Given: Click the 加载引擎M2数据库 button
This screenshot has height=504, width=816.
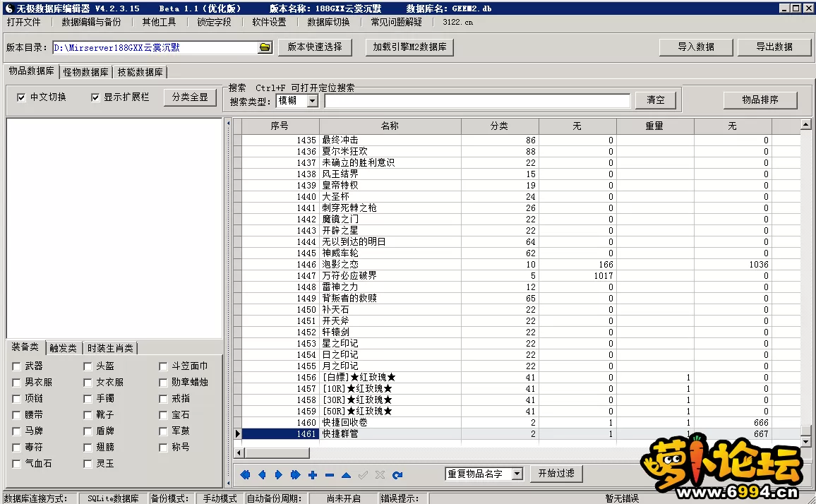Looking at the screenshot, I should tap(409, 47).
